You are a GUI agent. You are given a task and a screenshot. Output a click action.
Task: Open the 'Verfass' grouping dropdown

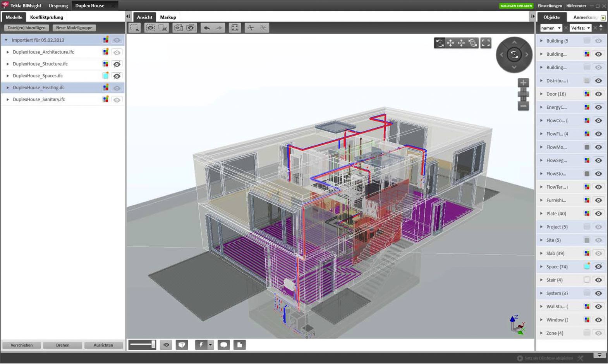coord(581,28)
